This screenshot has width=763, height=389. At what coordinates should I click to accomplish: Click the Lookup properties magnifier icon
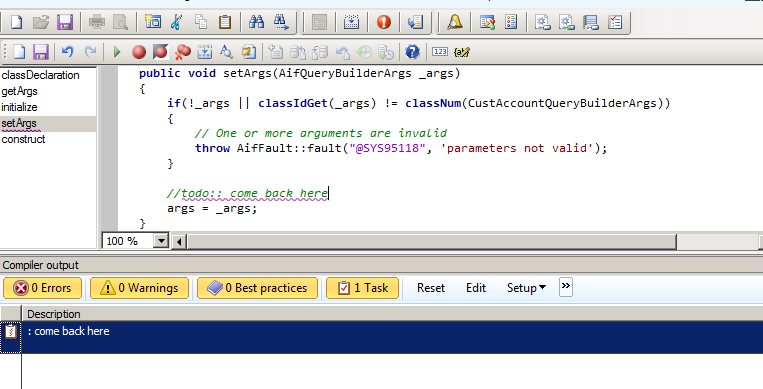[226, 52]
